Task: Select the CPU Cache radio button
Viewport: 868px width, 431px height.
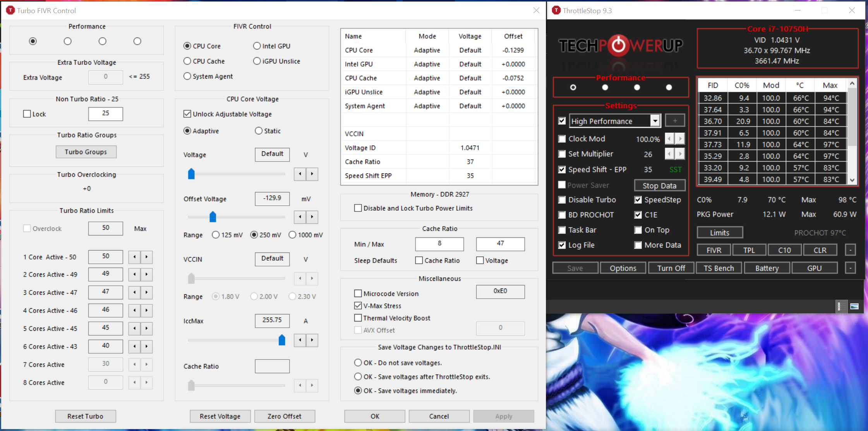Action: [x=187, y=61]
